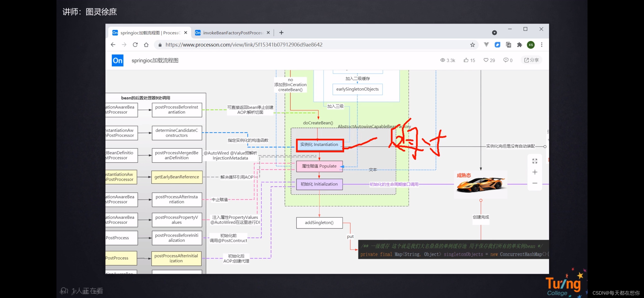The image size is (644, 298).
Task: Click the ProcessOn logo icon top left
Action: pos(117,60)
